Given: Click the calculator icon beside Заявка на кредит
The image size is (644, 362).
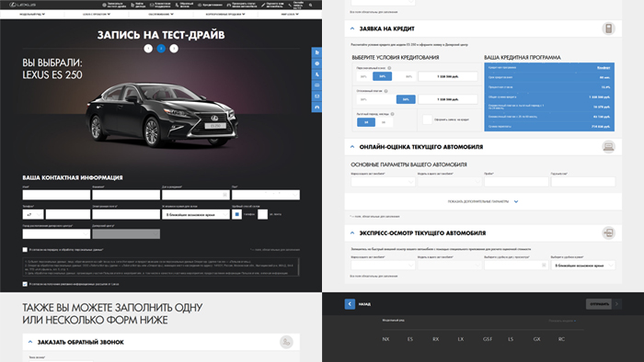Looking at the screenshot, I should click(608, 28).
